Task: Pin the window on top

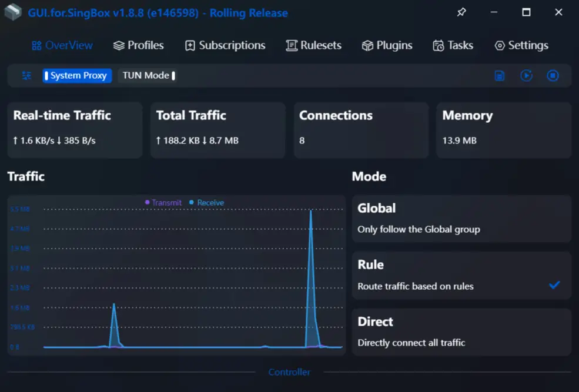Action: pos(461,12)
